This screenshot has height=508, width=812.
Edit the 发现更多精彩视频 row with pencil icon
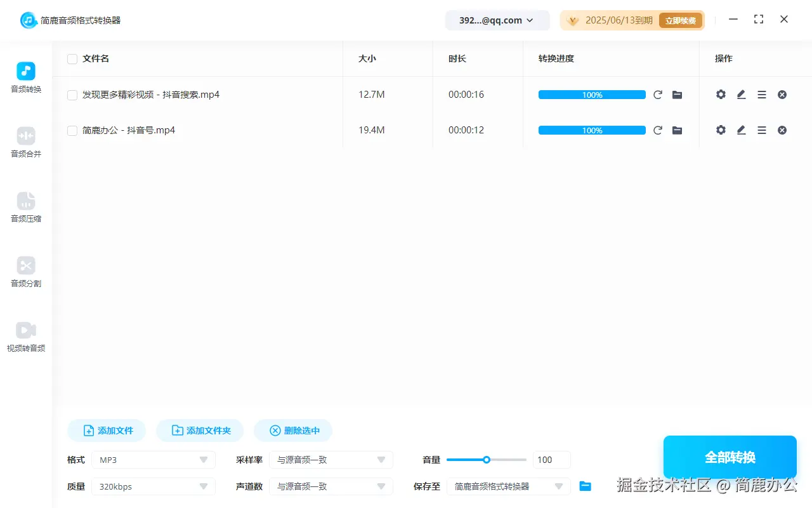[x=741, y=95]
